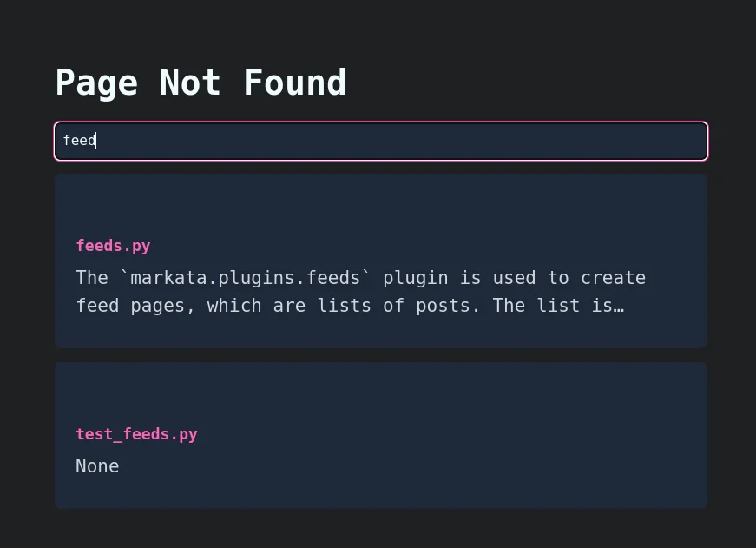Image resolution: width=756 pixels, height=548 pixels.
Task: Click the right side of test_feeds.py card
Action: click(x=660, y=436)
